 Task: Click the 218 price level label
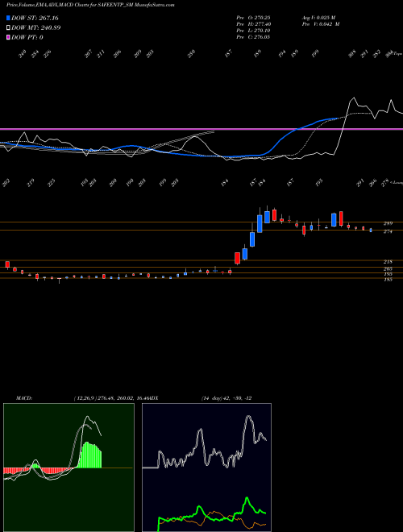[388, 262]
